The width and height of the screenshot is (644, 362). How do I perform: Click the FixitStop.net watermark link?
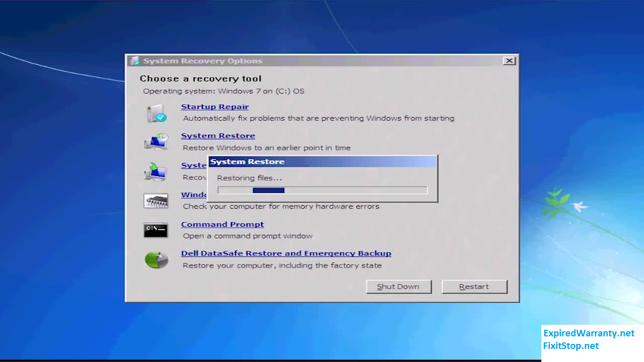click(571, 346)
